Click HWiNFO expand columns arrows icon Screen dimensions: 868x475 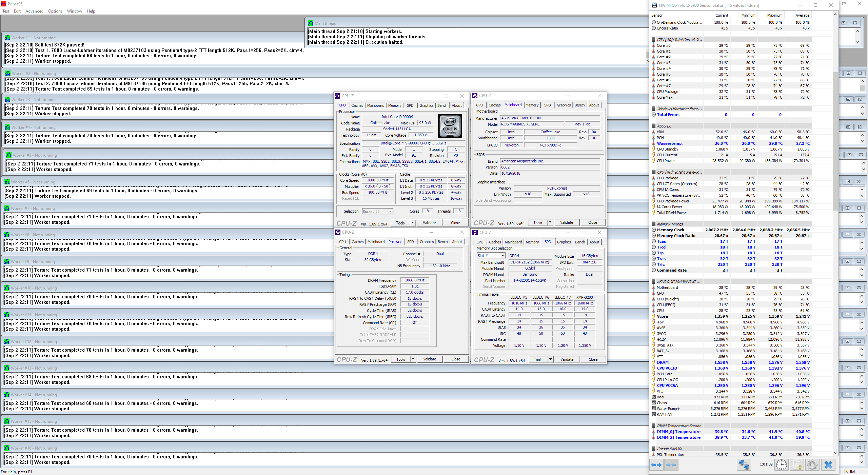tap(656, 465)
